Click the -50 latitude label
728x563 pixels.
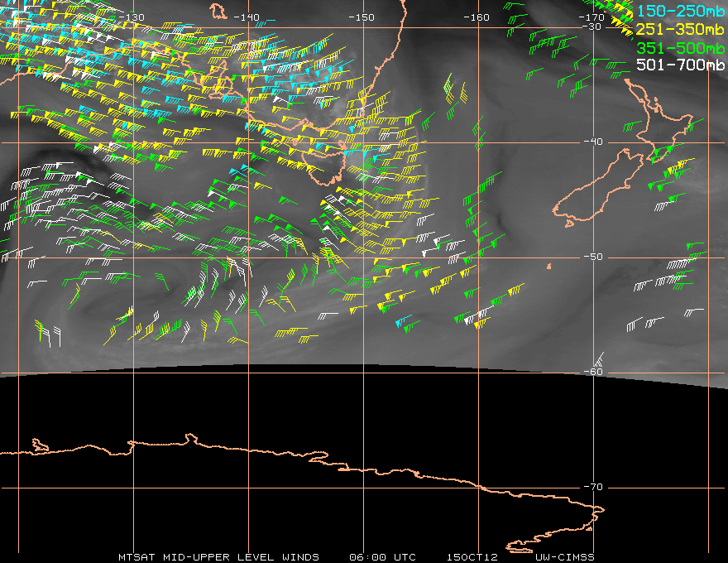pos(593,257)
